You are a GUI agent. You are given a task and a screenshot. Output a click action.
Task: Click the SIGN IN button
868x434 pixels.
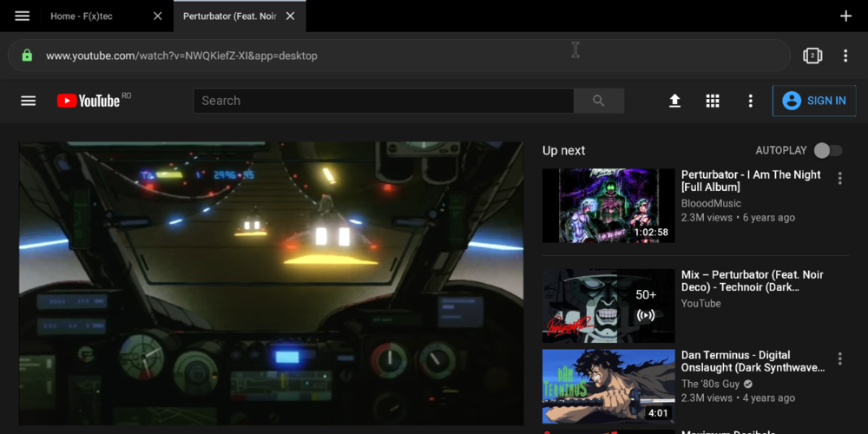(x=814, y=101)
